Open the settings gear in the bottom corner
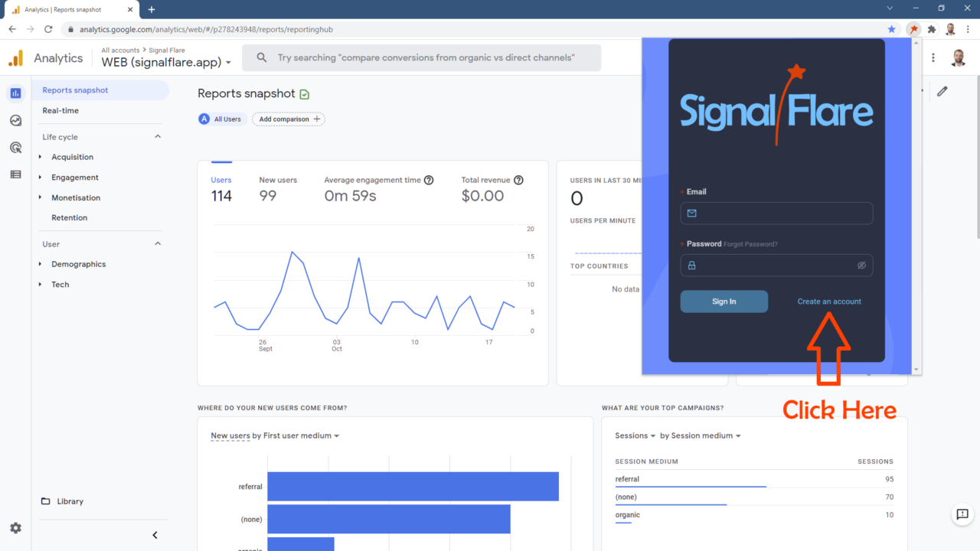The width and height of the screenshot is (980, 551). coord(15,527)
